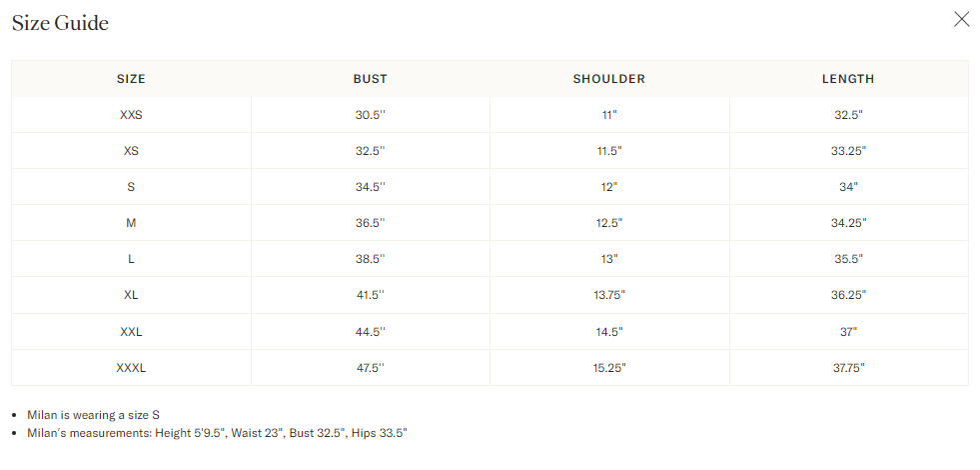Select the XXL size cell

click(x=131, y=331)
